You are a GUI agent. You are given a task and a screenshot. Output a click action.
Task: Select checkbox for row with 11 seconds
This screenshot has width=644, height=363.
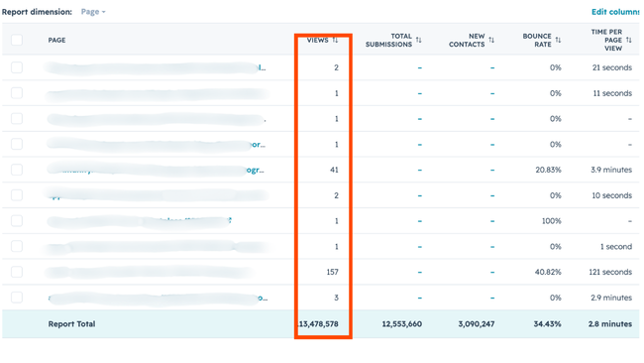pyautogui.click(x=17, y=93)
